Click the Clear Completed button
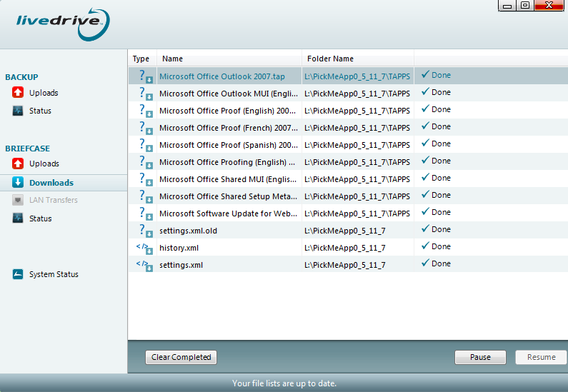This screenshot has width=568, height=392. pos(181,357)
